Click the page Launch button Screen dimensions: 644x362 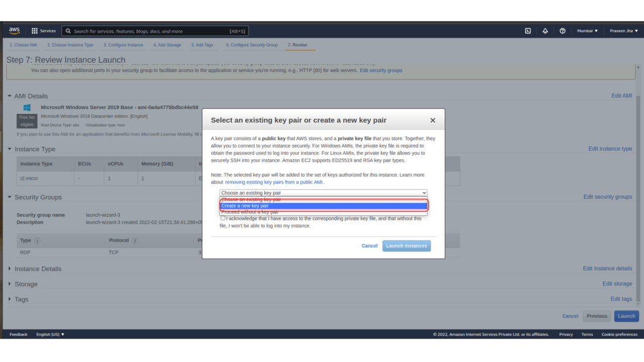click(626, 316)
